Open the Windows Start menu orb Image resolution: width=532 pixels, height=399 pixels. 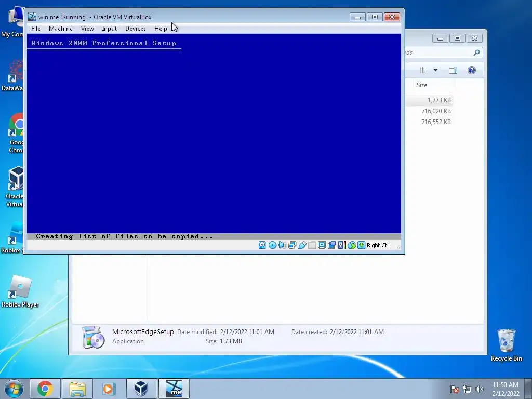coord(14,389)
